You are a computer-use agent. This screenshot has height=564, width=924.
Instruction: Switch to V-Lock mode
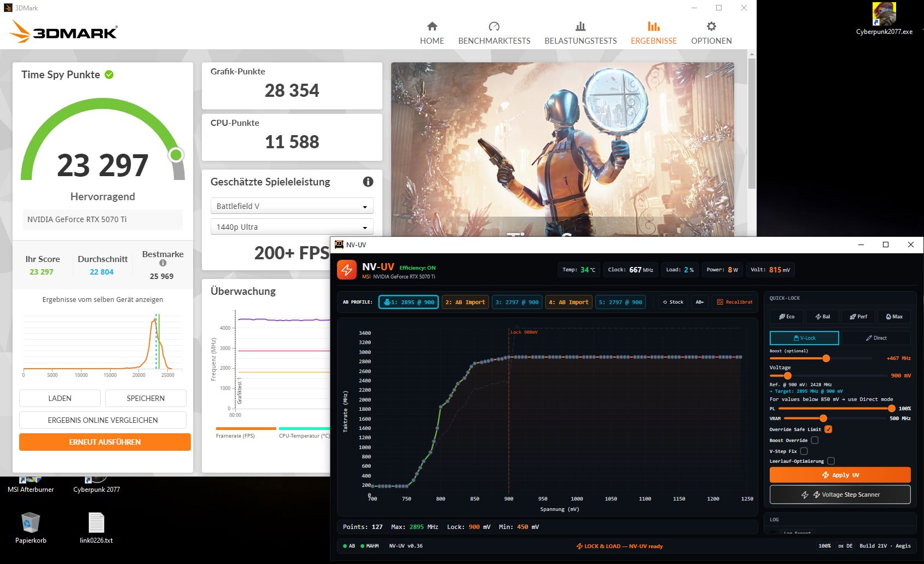[804, 338]
